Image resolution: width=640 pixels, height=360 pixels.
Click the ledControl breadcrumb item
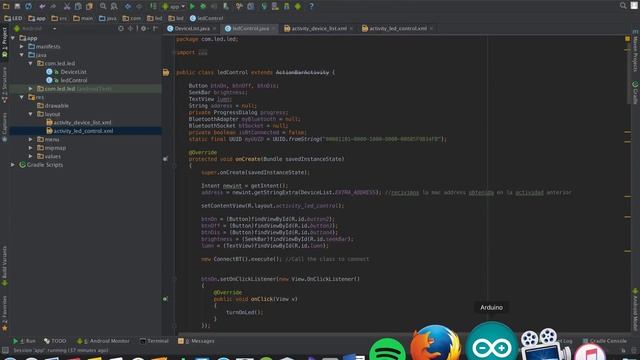[207, 18]
